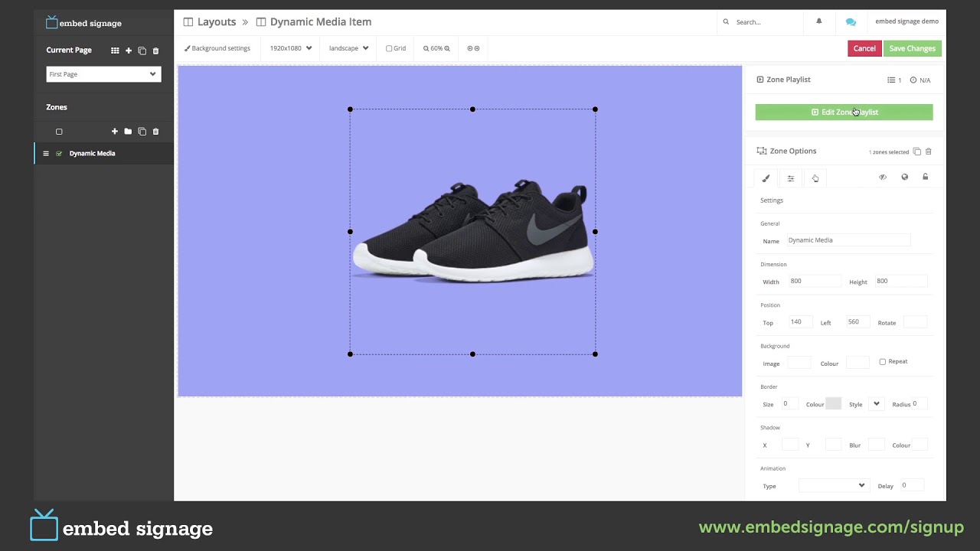This screenshot has height=551, width=980.
Task: Duplicate zone in Zone Options header
Action: click(x=916, y=152)
